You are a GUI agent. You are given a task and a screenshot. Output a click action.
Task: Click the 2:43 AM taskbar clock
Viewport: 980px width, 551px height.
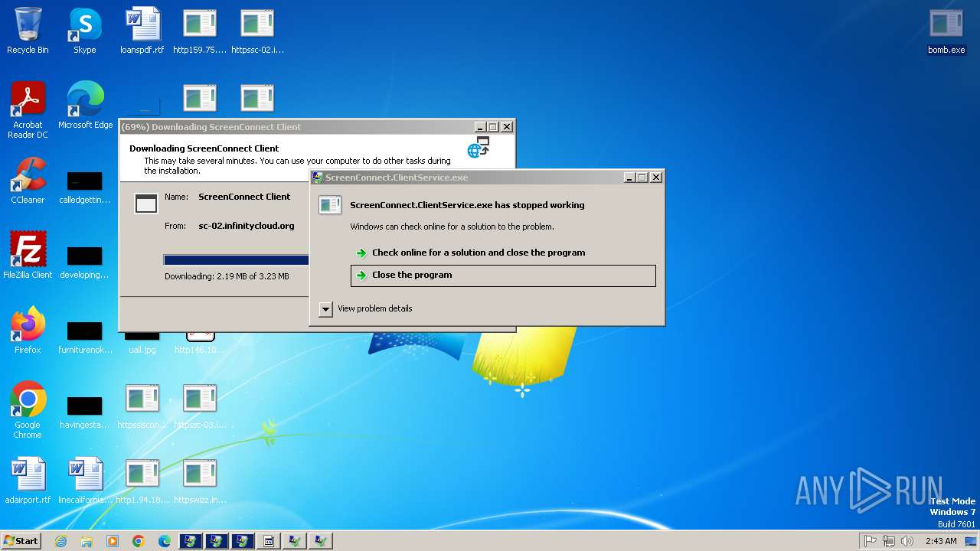(x=941, y=541)
